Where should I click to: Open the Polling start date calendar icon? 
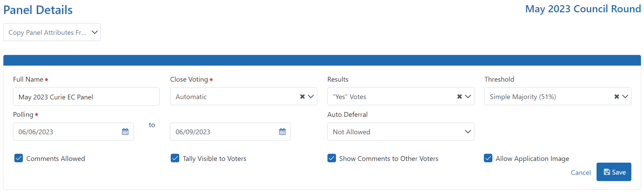tap(125, 132)
